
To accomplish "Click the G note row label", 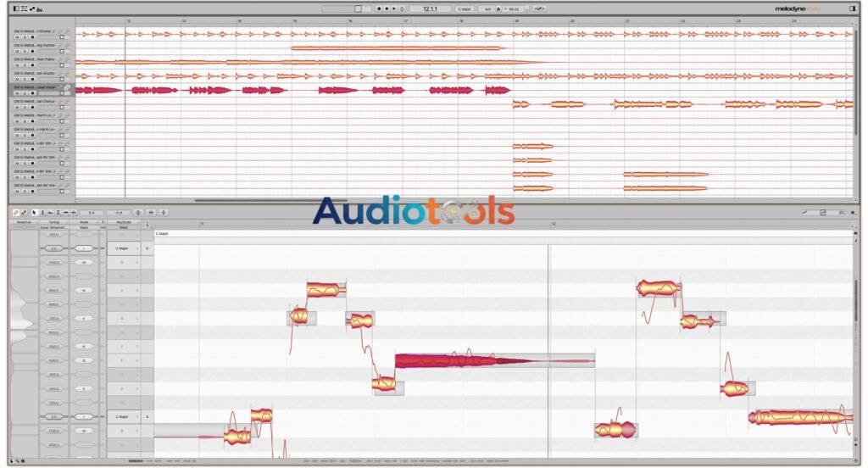I will tap(122, 319).
